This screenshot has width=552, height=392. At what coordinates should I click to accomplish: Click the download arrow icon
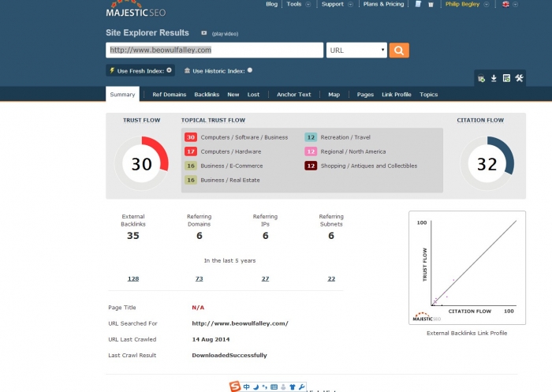494,78
